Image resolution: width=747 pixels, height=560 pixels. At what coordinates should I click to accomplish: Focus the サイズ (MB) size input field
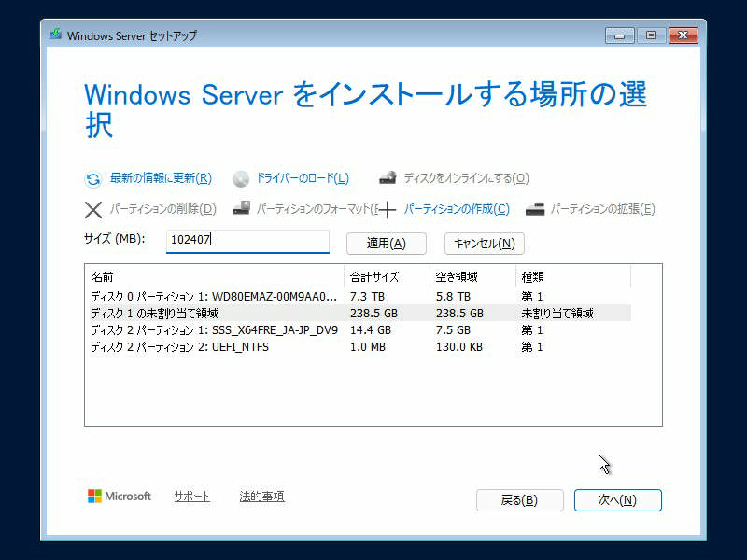point(247,241)
